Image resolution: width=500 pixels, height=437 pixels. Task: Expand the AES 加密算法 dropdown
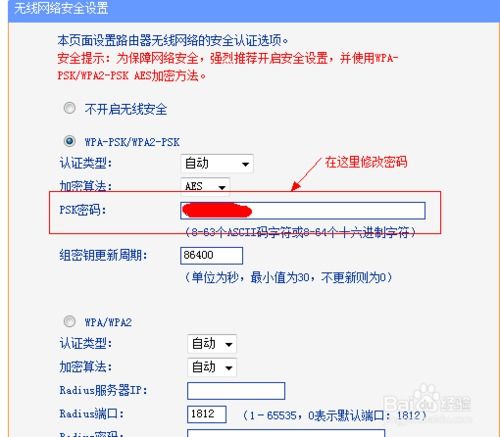point(205,186)
